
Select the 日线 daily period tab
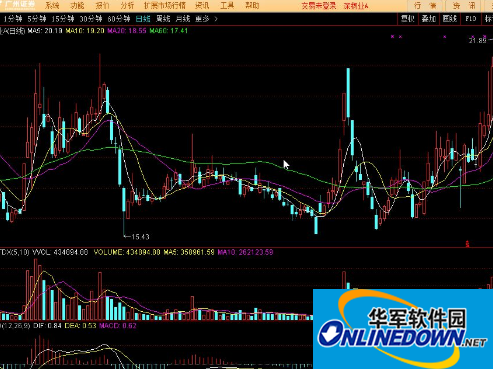click(x=143, y=19)
